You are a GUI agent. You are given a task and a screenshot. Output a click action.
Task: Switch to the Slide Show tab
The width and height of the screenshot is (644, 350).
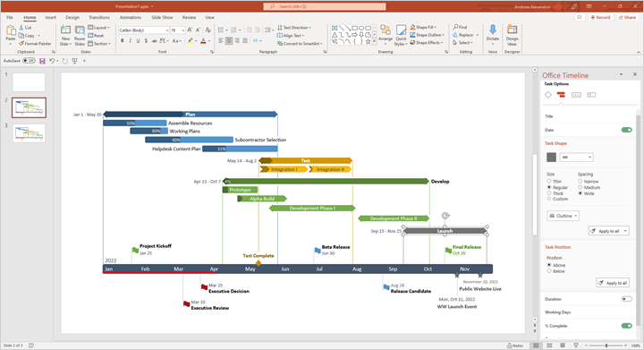click(162, 18)
